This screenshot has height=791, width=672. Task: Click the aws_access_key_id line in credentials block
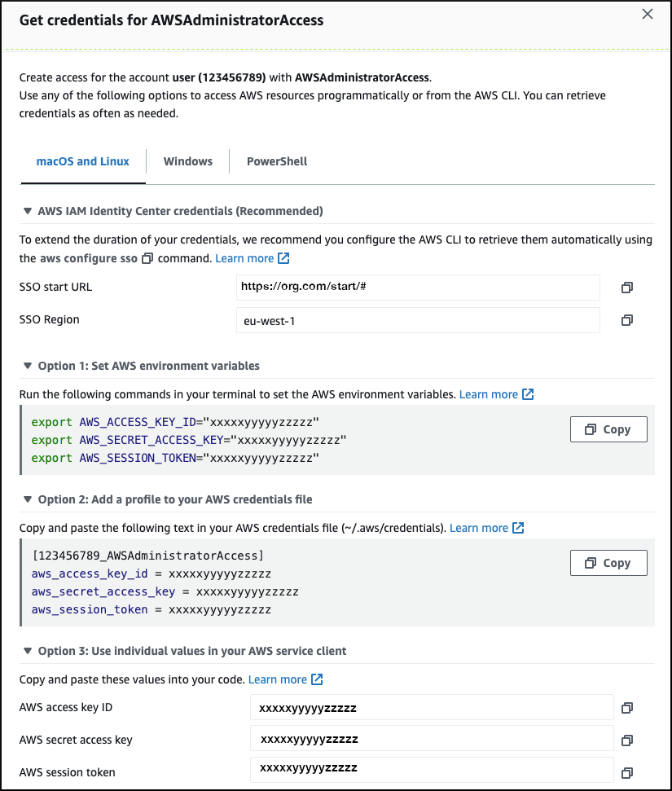coord(152,574)
